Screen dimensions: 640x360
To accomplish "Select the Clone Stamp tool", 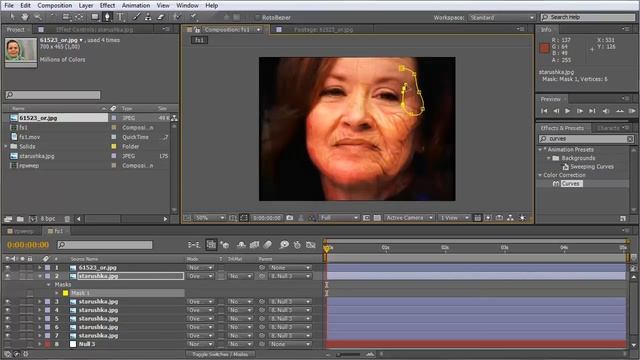I will tap(148, 17).
